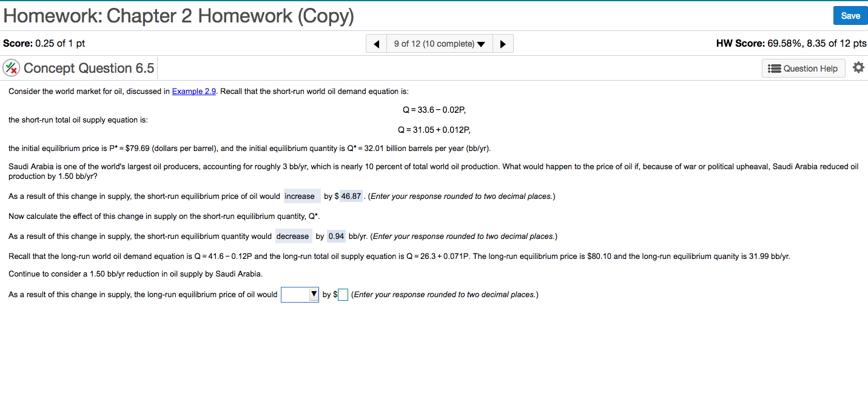Select the short-run 'decrease' answer field
The height and width of the screenshot is (413, 868).
294,237
